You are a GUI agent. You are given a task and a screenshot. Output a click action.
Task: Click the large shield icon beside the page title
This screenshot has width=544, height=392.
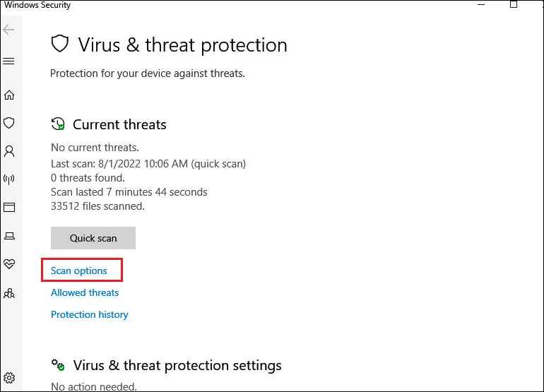click(59, 44)
